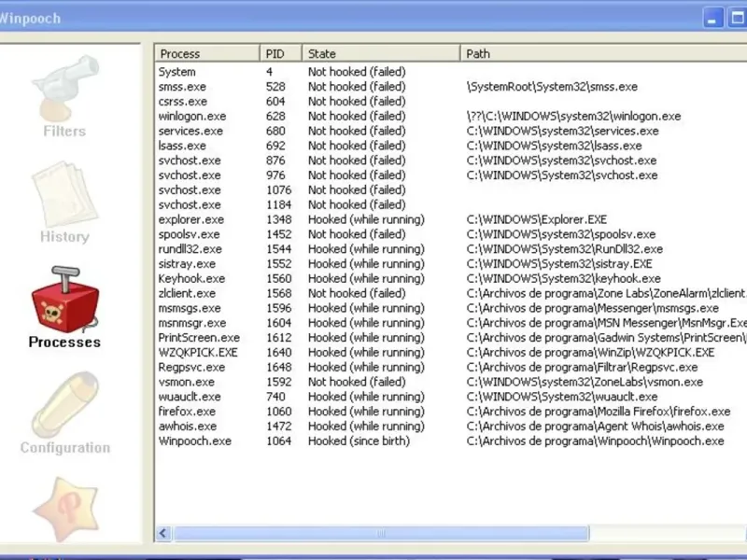Click PID 1060 cell
Viewport: 747px width, 560px height.
coord(278,412)
